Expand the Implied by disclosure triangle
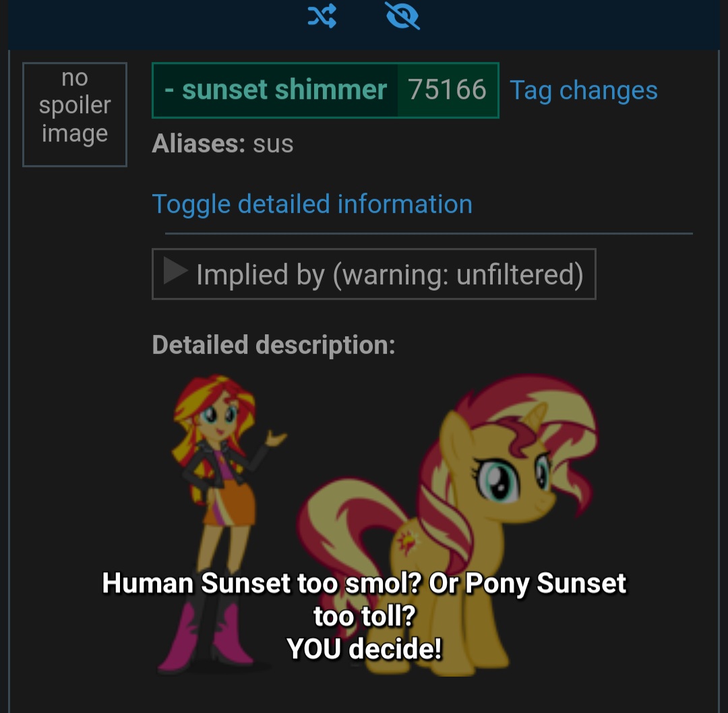The width and height of the screenshot is (728, 713). [x=175, y=271]
